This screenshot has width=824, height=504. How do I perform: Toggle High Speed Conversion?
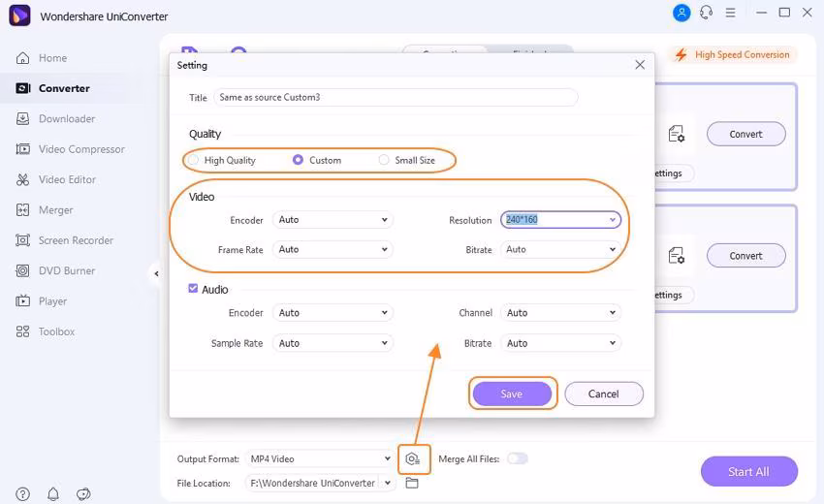(734, 54)
